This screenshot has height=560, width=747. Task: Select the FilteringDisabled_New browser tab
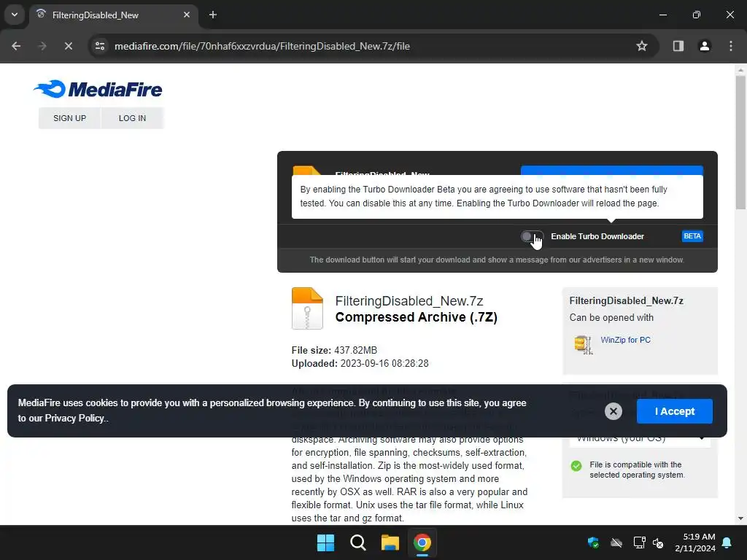coord(113,15)
